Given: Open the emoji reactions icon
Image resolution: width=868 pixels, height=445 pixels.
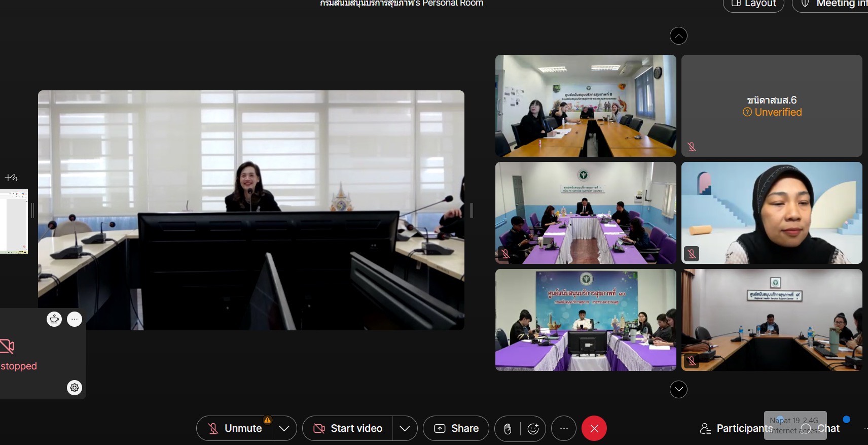Looking at the screenshot, I should [x=533, y=429].
